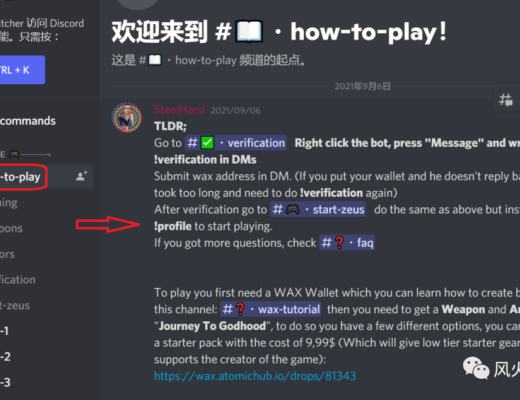Click the book icon in welcome heading

pyautogui.click(x=249, y=32)
